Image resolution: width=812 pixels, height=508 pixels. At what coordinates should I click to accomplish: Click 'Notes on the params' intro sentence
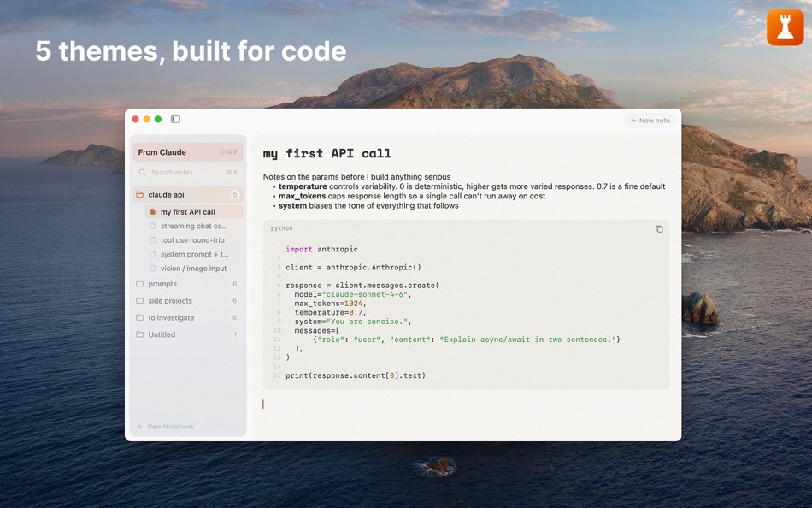pos(356,177)
